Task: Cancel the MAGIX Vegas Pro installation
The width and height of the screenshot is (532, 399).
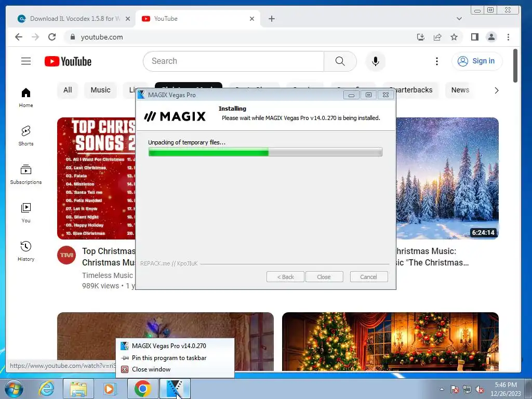Action: pos(368,277)
